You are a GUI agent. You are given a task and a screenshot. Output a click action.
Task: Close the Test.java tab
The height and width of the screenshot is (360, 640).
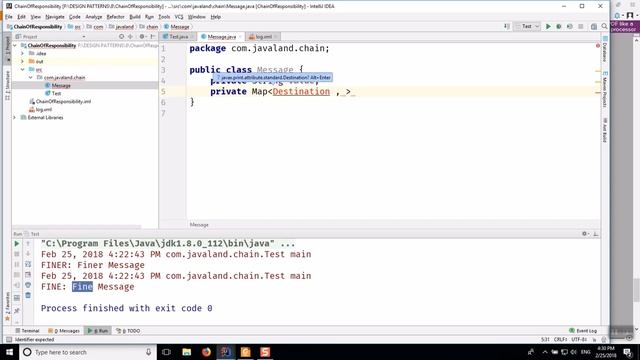coord(192,37)
